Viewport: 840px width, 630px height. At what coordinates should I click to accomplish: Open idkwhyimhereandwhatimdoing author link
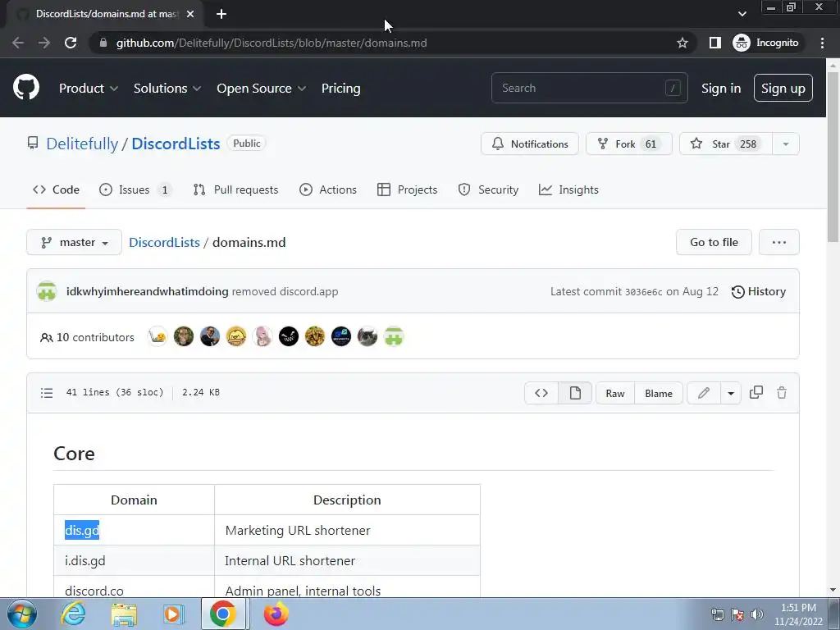[148, 291]
